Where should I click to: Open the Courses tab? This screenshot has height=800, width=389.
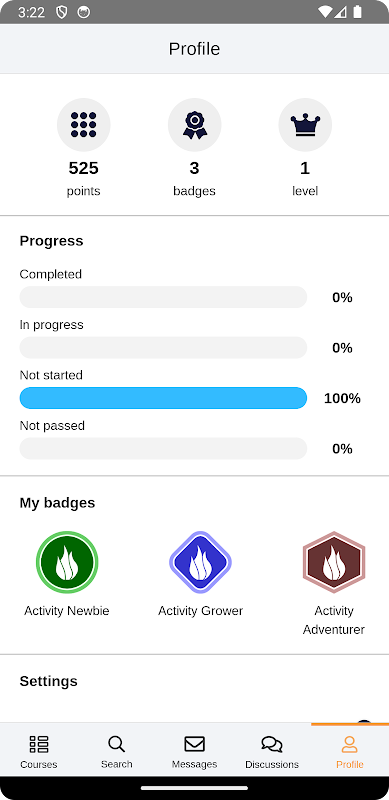[39, 752]
